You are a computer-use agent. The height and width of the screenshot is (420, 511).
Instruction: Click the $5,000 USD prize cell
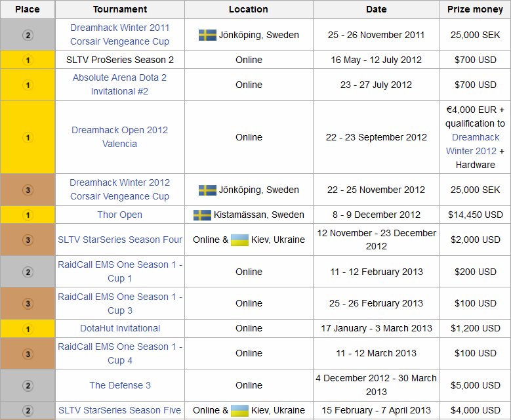(476, 385)
